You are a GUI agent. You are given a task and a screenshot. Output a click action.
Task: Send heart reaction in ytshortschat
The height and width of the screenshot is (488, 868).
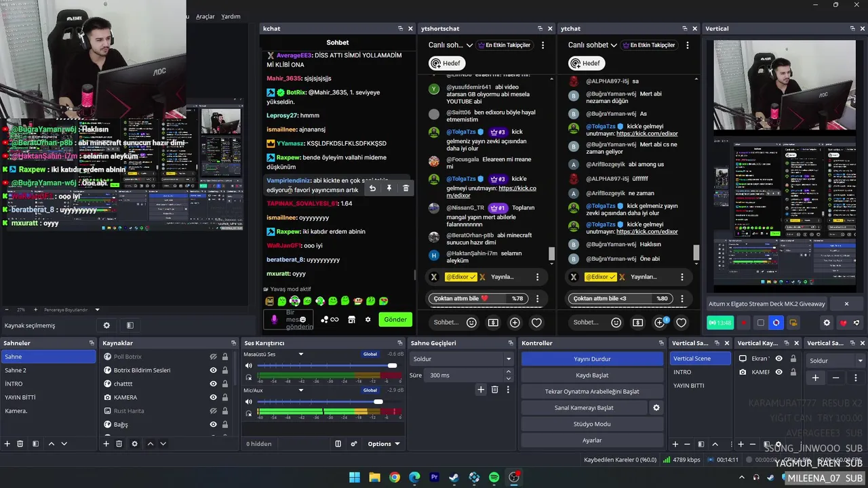click(x=536, y=323)
